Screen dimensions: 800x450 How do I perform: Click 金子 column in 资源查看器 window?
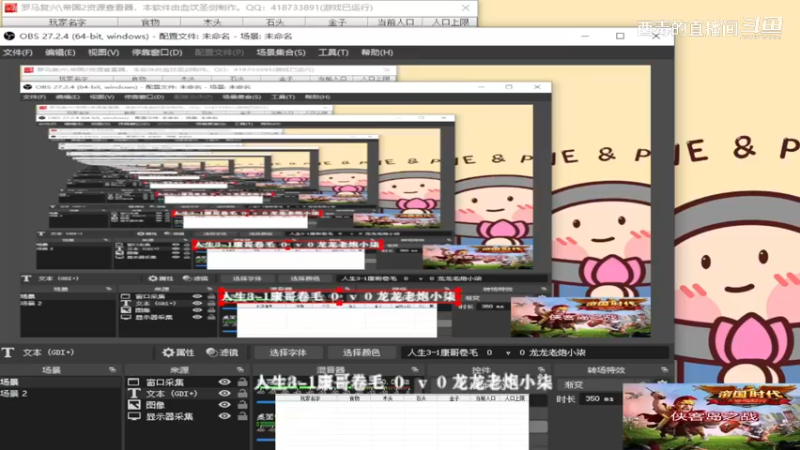(337, 22)
